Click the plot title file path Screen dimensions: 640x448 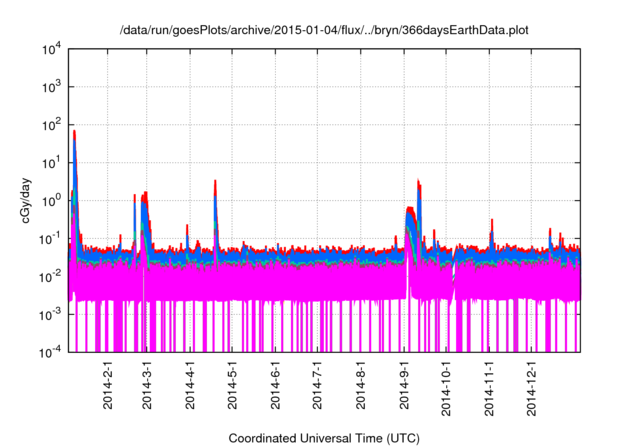(323, 31)
